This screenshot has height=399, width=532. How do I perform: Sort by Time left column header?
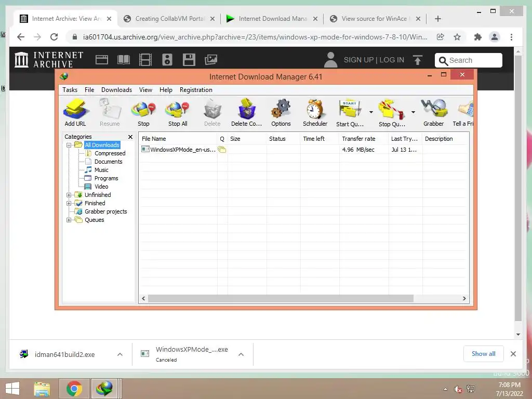(320, 139)
